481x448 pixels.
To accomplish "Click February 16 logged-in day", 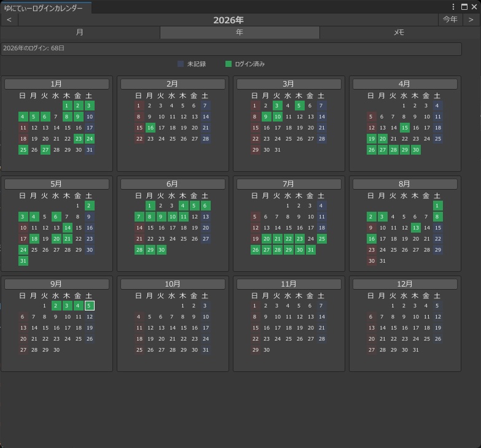I will point(150,128).
